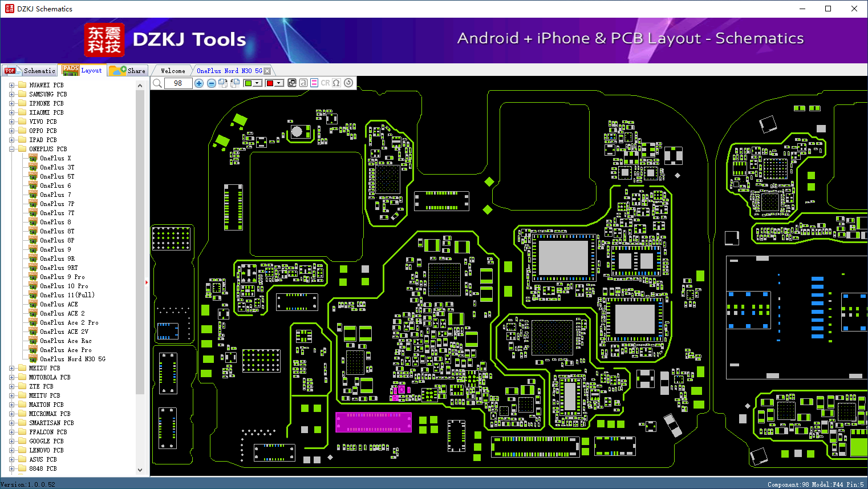The height and width of the screenshot is (489, 868).
Task: Open the green color dropdown arrow
Action: click(x=258, y=83)
